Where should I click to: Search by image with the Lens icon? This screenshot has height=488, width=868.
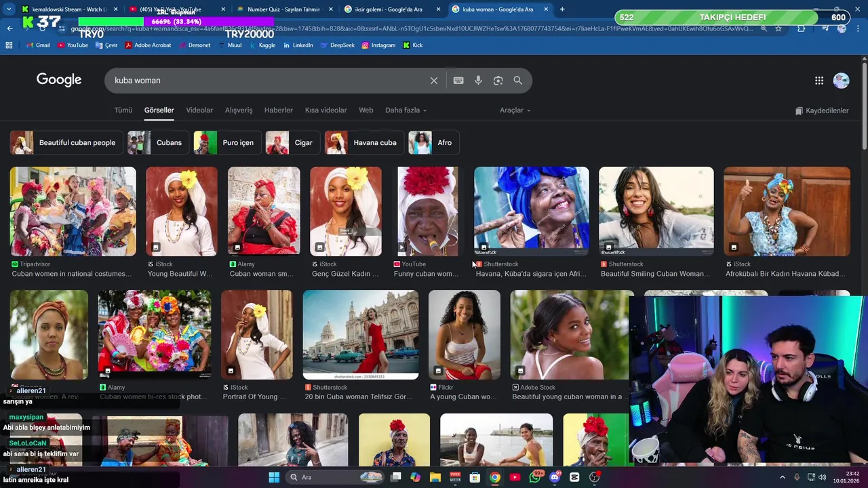(x=498, y=81)
